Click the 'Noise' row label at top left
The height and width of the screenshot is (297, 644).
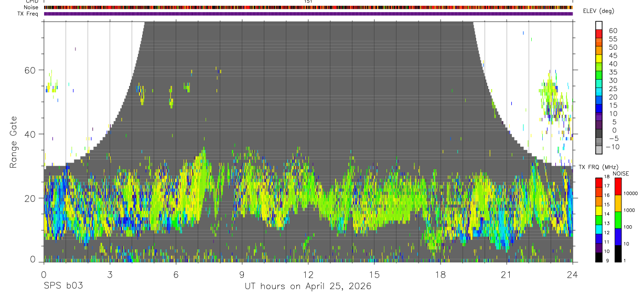[31, 7]
